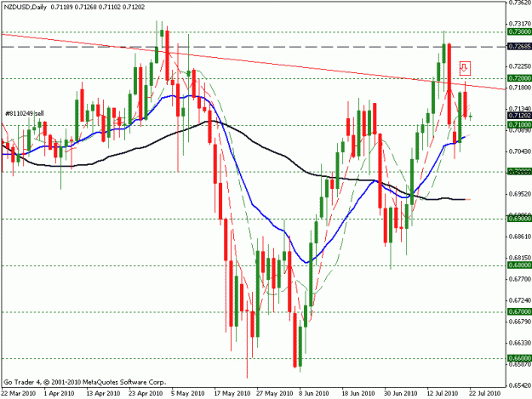The width and height of the screenshot is (532, 399).
Task: Click the '23 Apr 2010' date label
Action: (x=146, y=393)
